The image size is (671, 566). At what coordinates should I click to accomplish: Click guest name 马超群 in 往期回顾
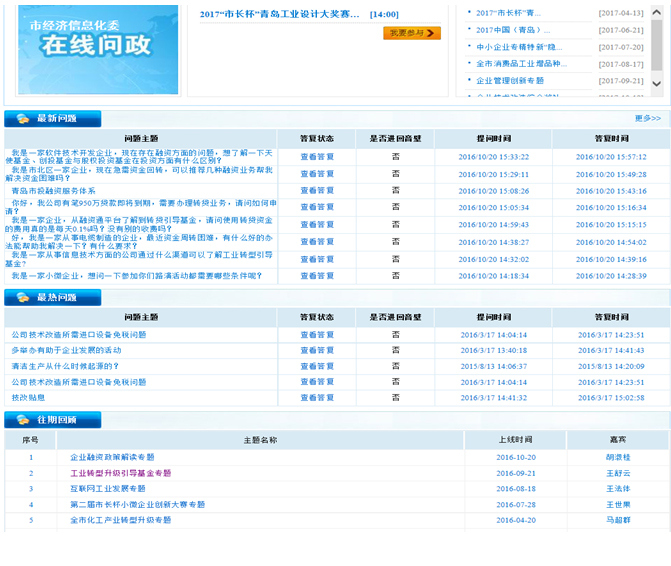618,520
